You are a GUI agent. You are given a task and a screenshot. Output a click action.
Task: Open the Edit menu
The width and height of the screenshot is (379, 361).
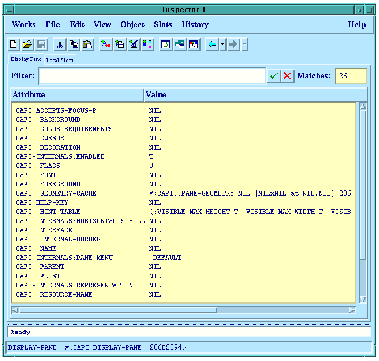77,24
